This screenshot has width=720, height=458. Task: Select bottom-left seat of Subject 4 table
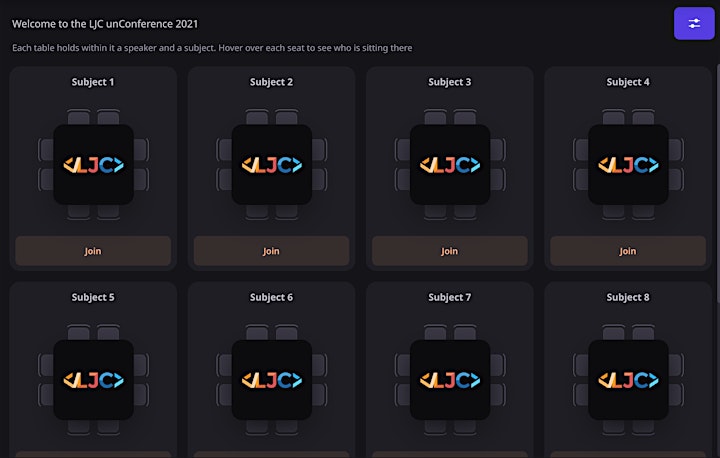click(613, 212)
